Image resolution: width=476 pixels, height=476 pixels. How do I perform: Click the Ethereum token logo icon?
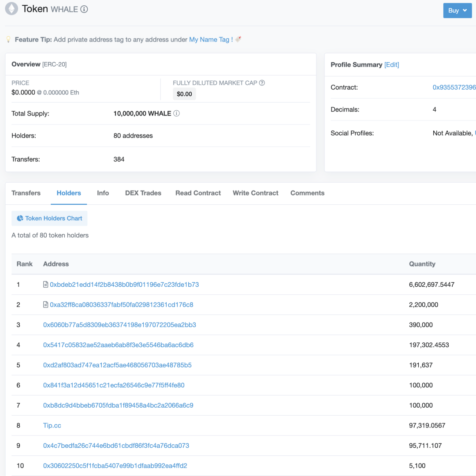click(11, 9)
